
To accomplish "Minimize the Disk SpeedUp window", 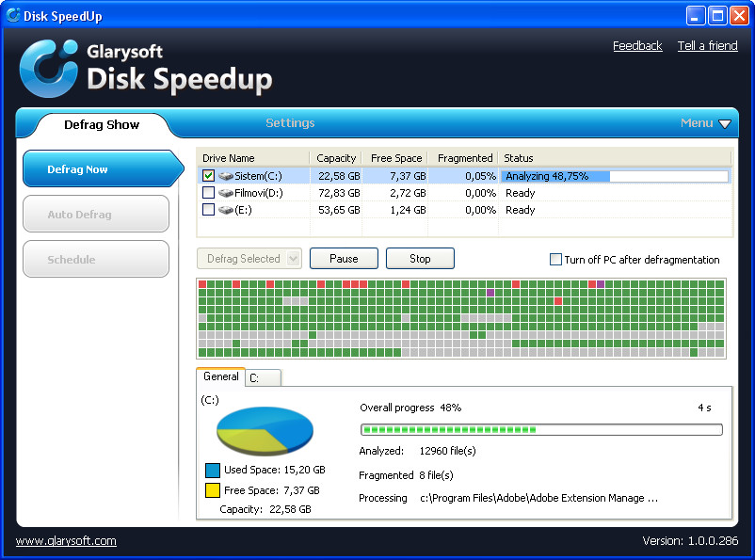I will 696,15.
